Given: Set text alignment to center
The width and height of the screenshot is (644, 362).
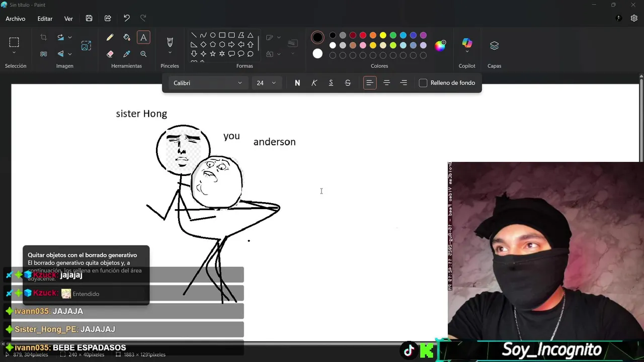Looking at the screenshot, I should [386, 83].
